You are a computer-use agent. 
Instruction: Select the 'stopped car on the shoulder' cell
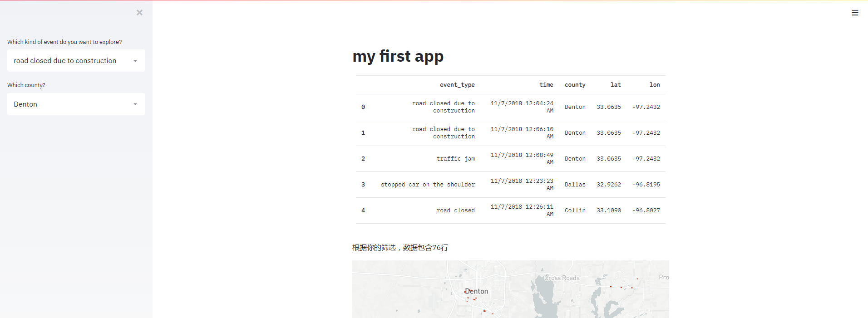point(428,185)
